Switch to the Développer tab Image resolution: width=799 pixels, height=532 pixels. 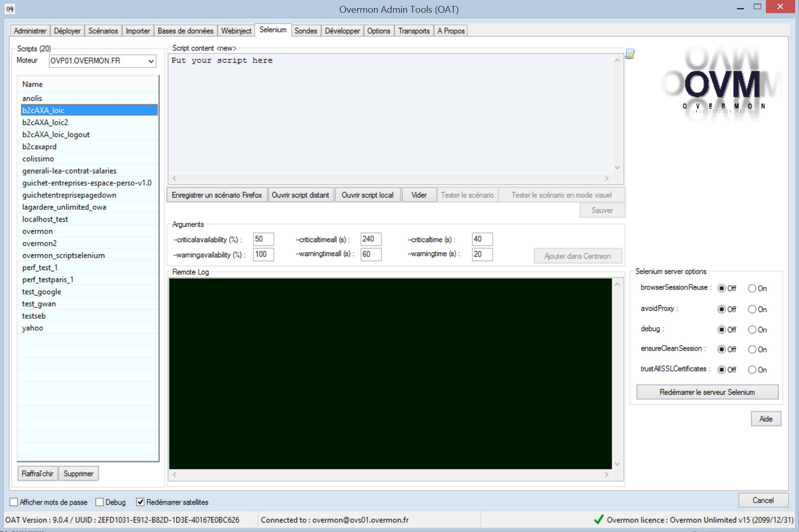coord(342,31)
